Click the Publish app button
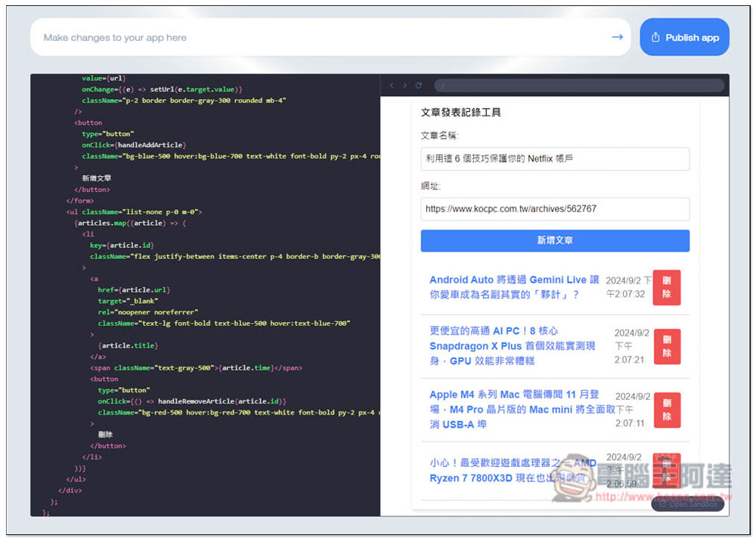 pos(684,37)
